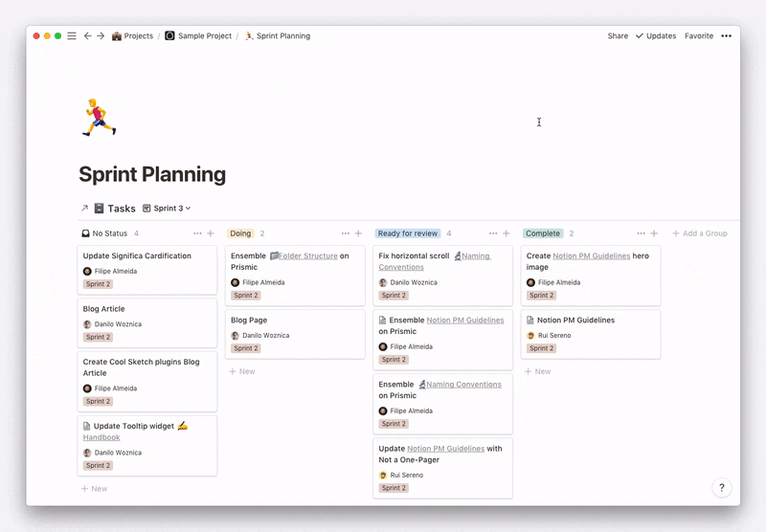The width and height of the screenshot is (766, 532).
Task: Open Update Significa Cardification card
Action: click(x=147, y=270)
